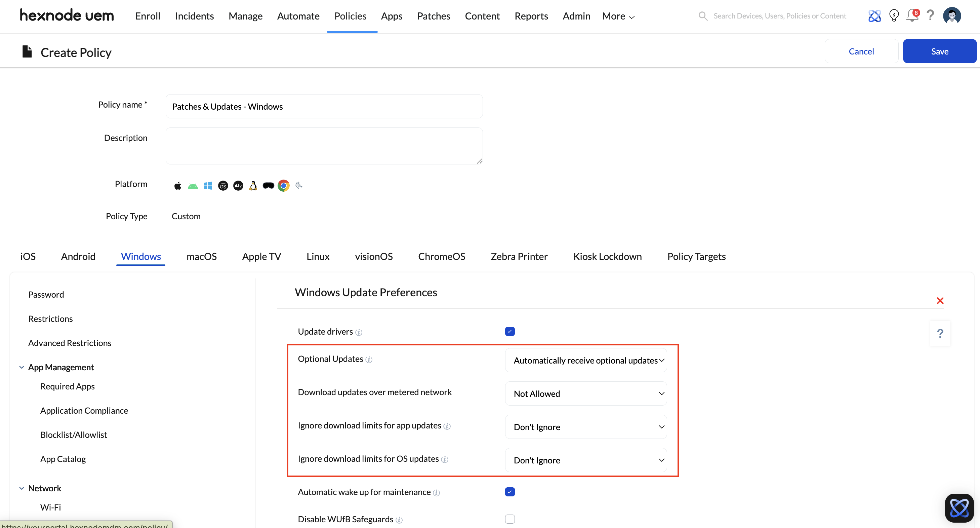Open the Patches menu
Screen dimensions: 980x528
tap(433, 16)
